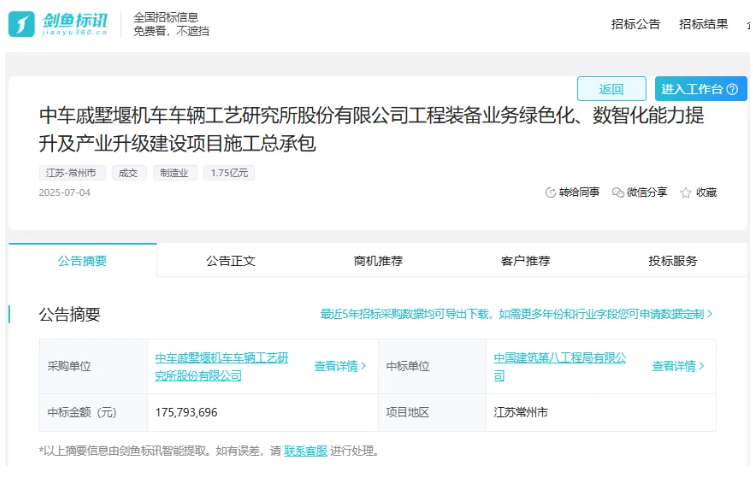Click the 转给同事 forward icon
753x479 pixels.
[550, 192]
